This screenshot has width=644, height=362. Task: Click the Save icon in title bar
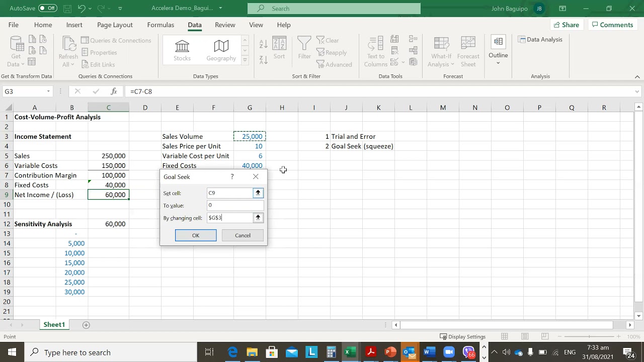(68, 9)
